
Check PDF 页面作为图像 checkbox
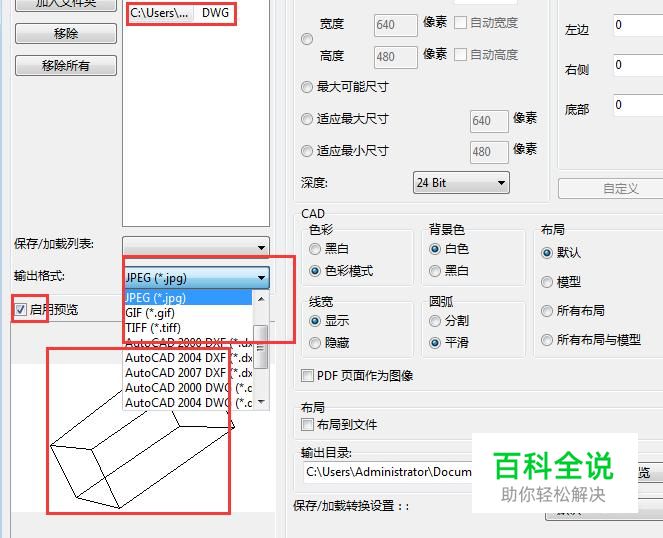point(307,376)
